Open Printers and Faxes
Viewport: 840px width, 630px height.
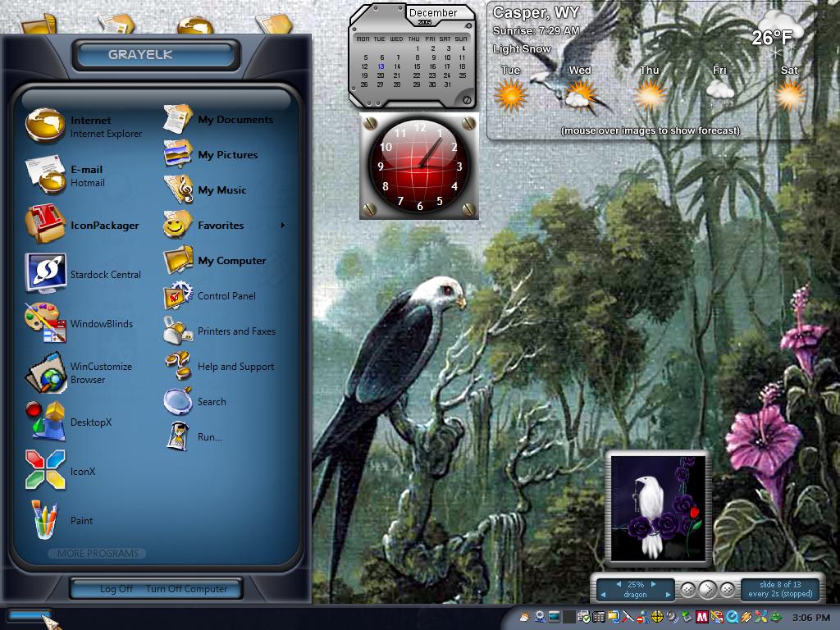(x=220, y=331)
